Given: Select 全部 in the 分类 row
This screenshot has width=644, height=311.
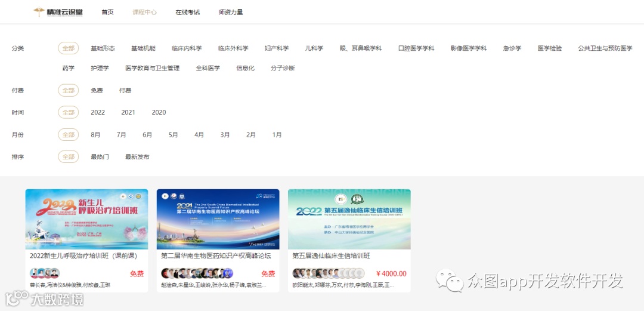Looking at the screenshot, I should (68, 48).
